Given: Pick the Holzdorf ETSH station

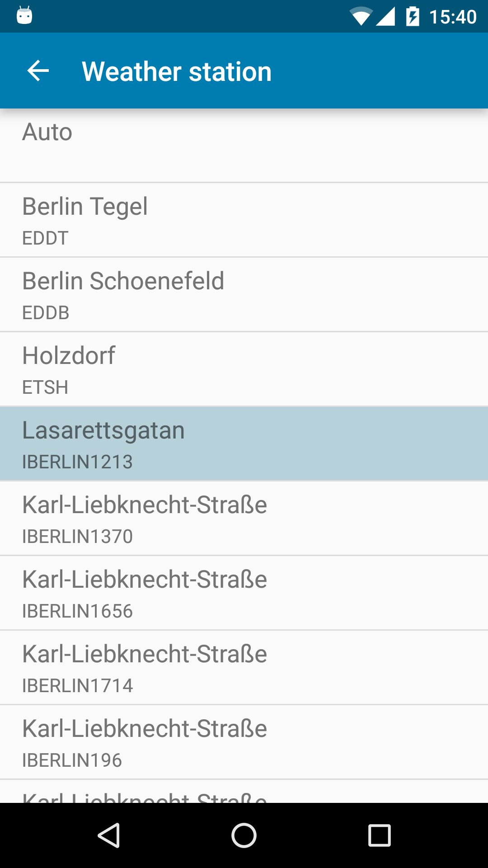Looking at the screenshot, I should click(x=244, y=369).
